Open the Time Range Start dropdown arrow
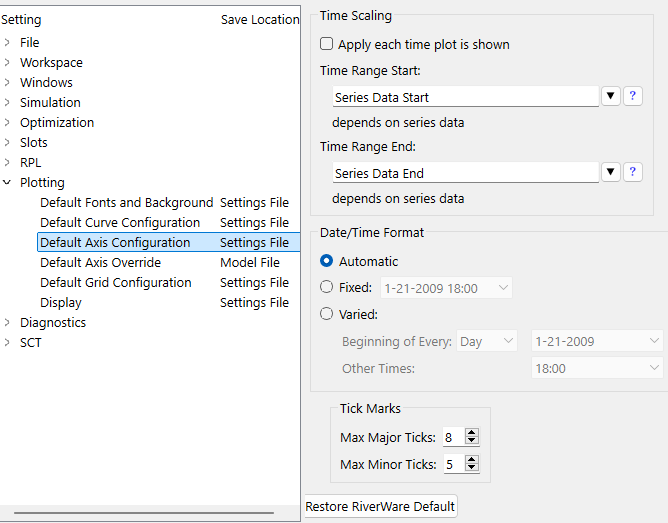Viewport: 668px width, 523px height. pos(611,96)
